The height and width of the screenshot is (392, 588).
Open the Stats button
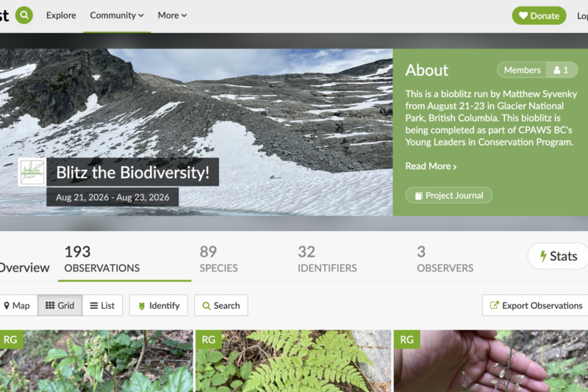tap(559, 256)
